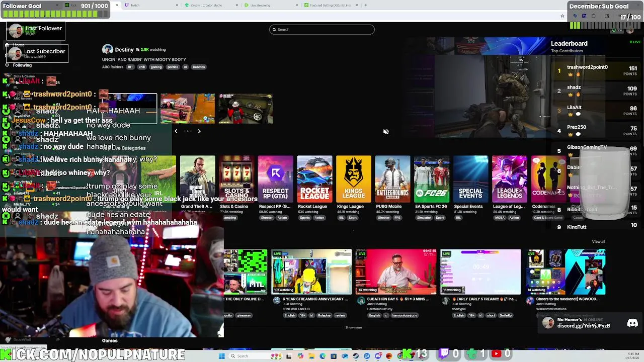Open a new browser tab plus button
Viewport: 644px width, 362px height.
[366, 5]
